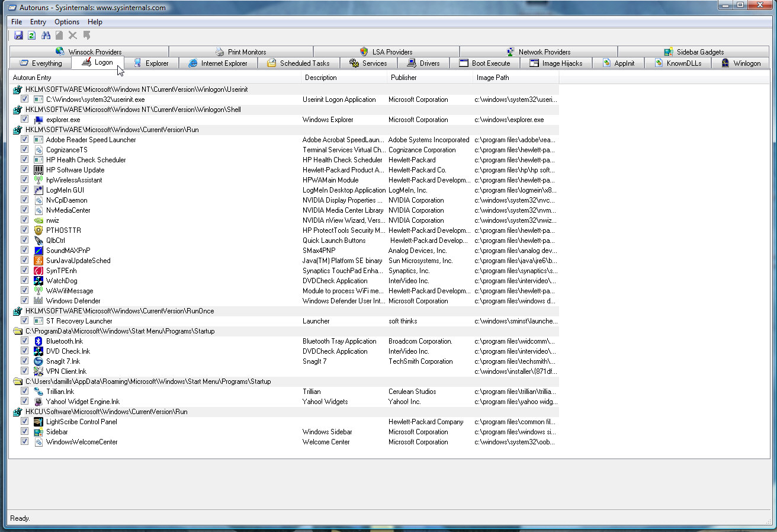Click the nwiz NVIDIA icon
The height and width of the screenshot is (532, 777).
[38, 220]
